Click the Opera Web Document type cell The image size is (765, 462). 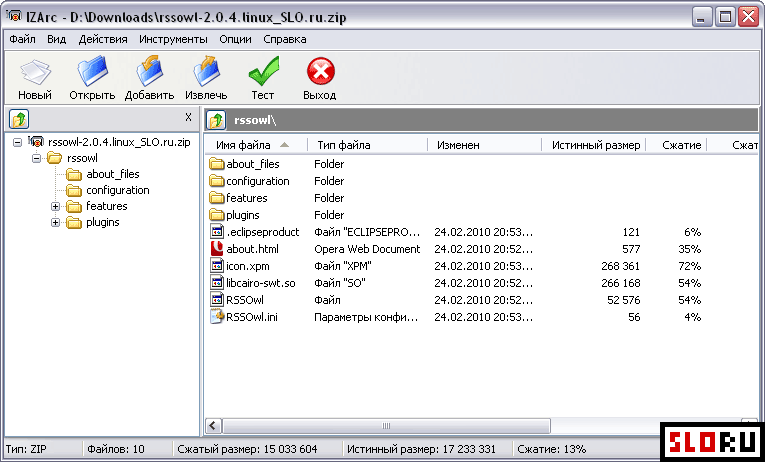(x=367, y=249)
